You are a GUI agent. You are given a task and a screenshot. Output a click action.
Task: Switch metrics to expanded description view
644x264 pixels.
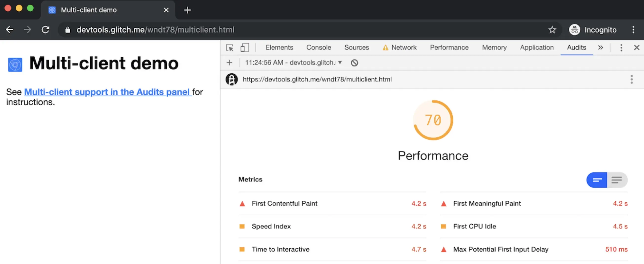pos(617,180)
